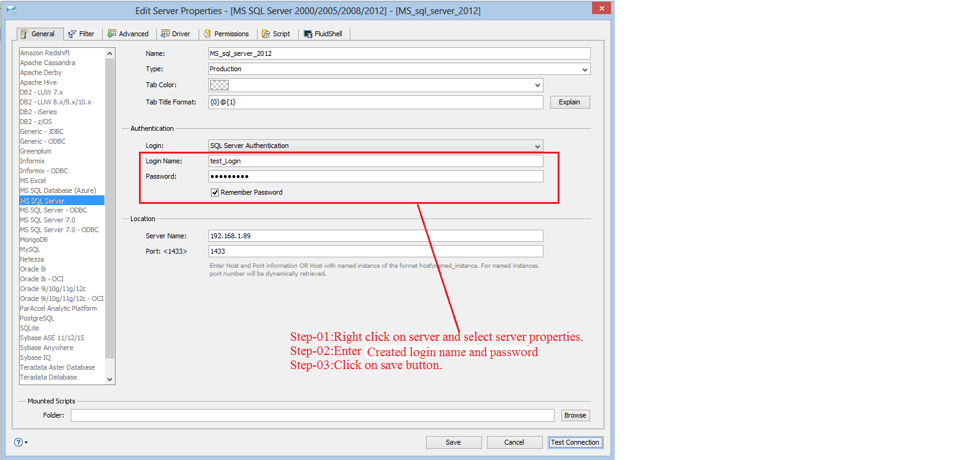Select Informix - ODBC entry
Image resolution: width=980 pixels, height=460 pixels.
coord(44,171)
